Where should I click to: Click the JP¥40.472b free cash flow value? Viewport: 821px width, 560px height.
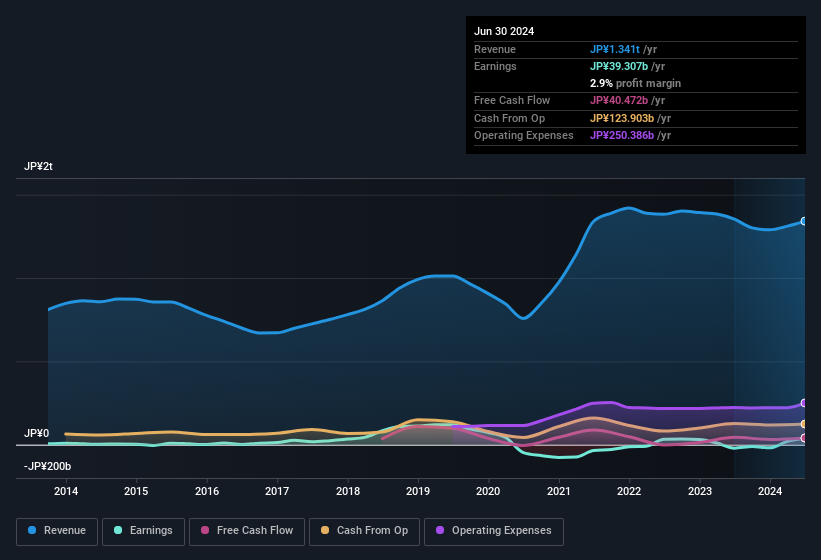[x=619, y=100]
